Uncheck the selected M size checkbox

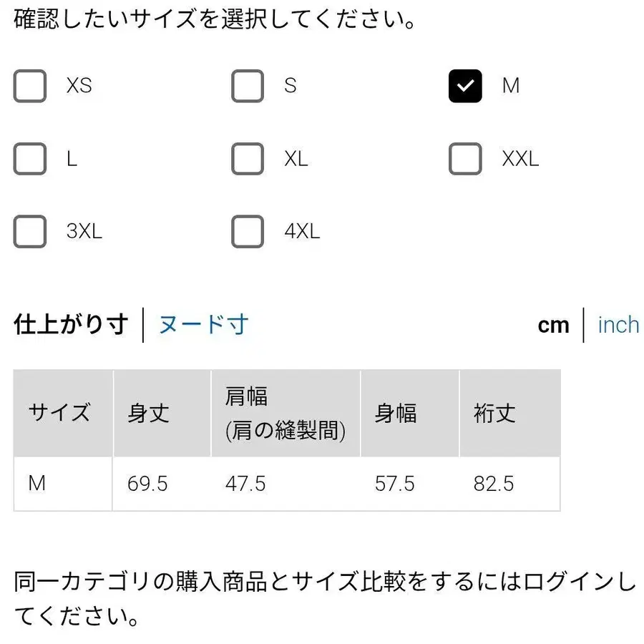point(465,86)
